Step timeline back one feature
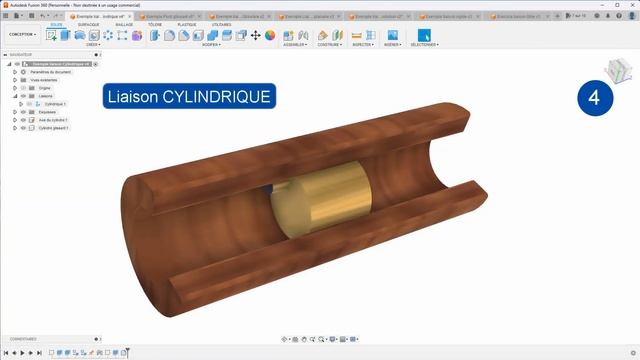This screenshot has width=640, height=360. click(14, 353)
